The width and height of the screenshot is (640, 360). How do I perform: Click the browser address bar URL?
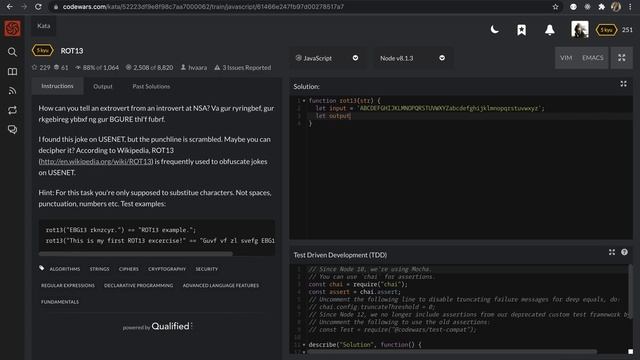tap(203, 7)
